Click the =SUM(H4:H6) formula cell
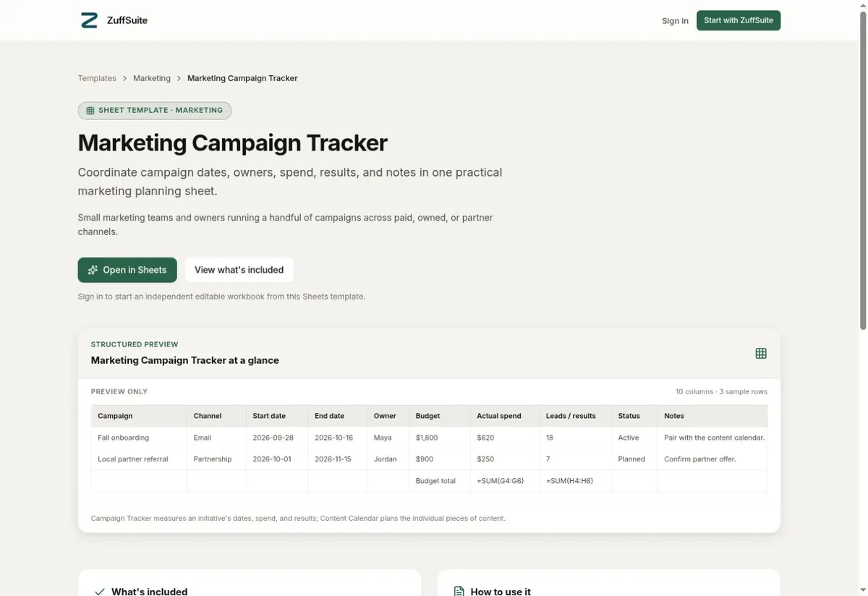This screenshot has height=596, width=868. pos(575,481)
